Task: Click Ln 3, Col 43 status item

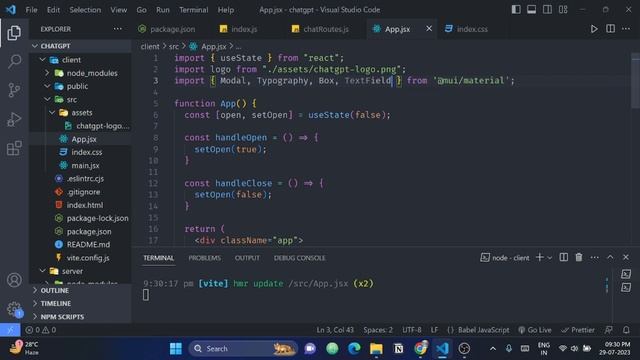Action: pos(335,330)
